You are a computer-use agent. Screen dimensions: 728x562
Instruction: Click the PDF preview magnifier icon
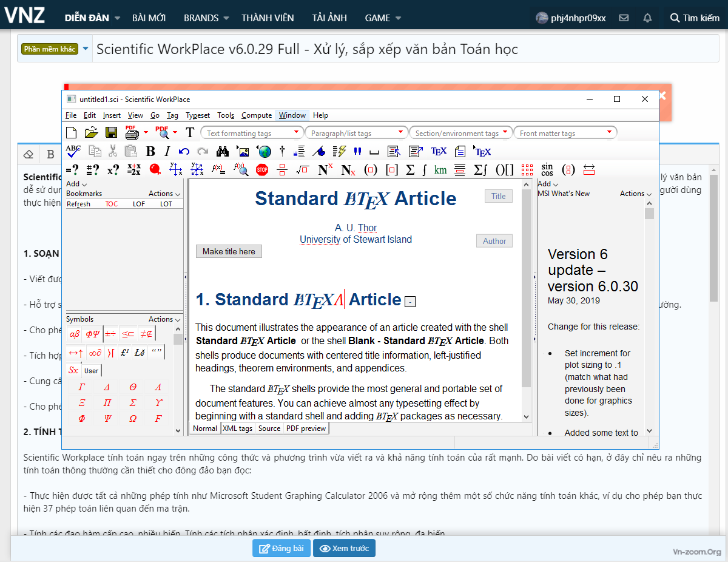coord(162,132)
